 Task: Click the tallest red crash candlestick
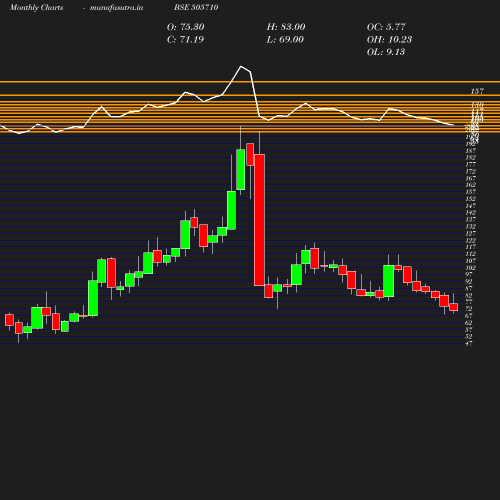(259, 220)
